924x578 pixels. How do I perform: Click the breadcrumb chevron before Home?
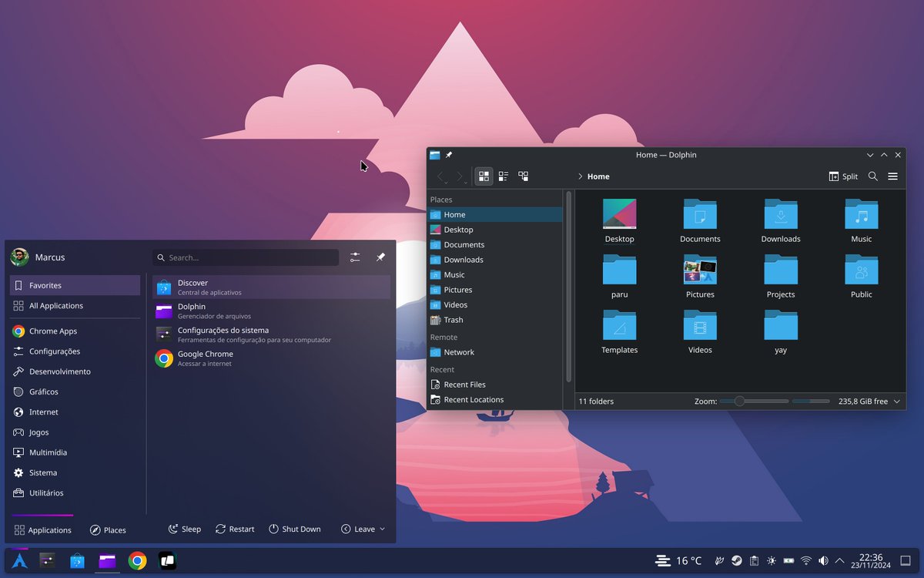click(x=580, y=176)
